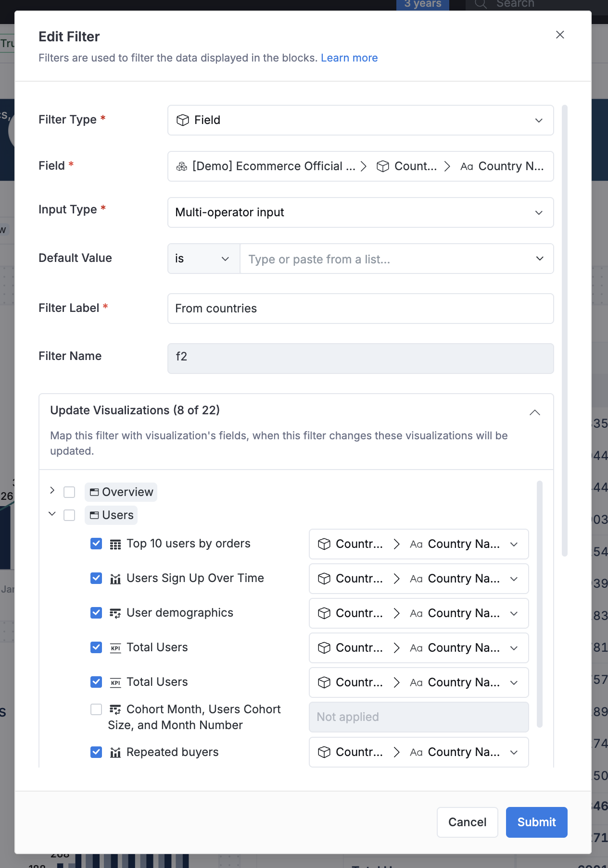The image size is (608, 868).
Task: Click the dataset icon beside Demo Ecommerce Official
Action: [182, 166]
